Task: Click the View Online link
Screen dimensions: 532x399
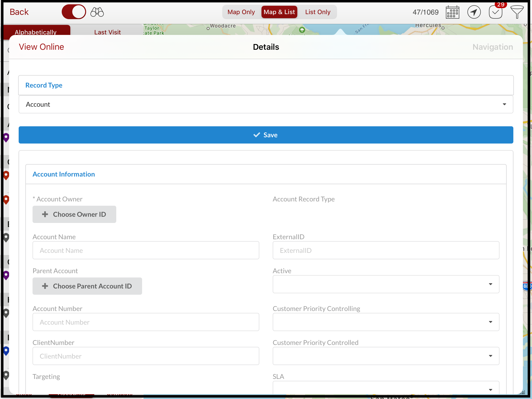Action: click(x=41, y=47)
